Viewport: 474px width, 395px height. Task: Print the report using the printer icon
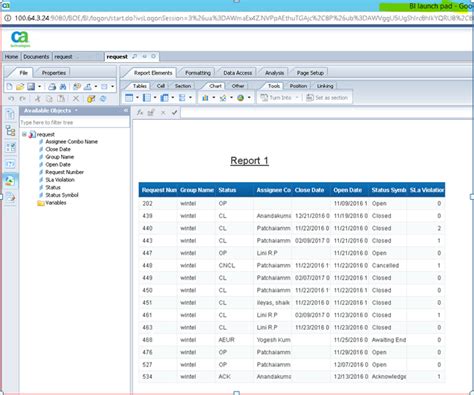(52, 87)
